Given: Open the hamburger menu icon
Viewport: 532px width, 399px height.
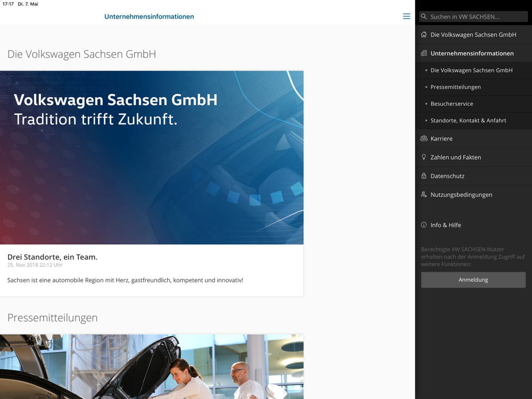Looking at the screenshot, I should (406, 16).
